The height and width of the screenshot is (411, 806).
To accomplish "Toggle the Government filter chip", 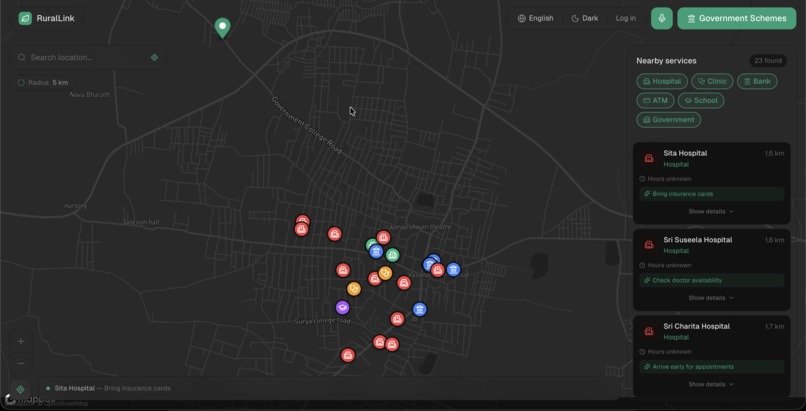I will coord(669,120).
